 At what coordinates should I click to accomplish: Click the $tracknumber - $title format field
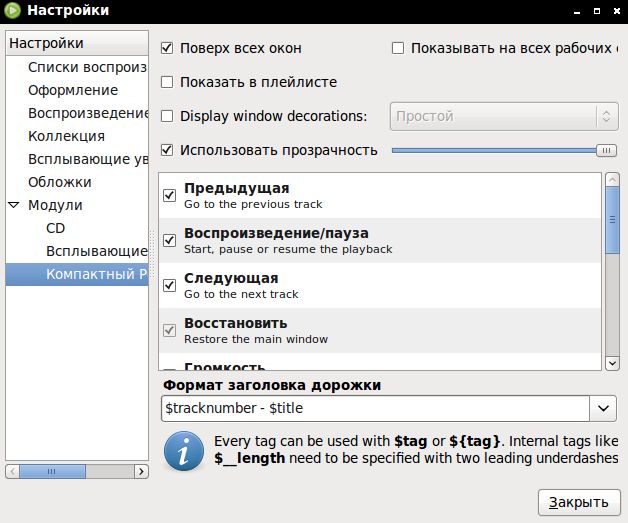pyautogui.click(x=375, y=408)
